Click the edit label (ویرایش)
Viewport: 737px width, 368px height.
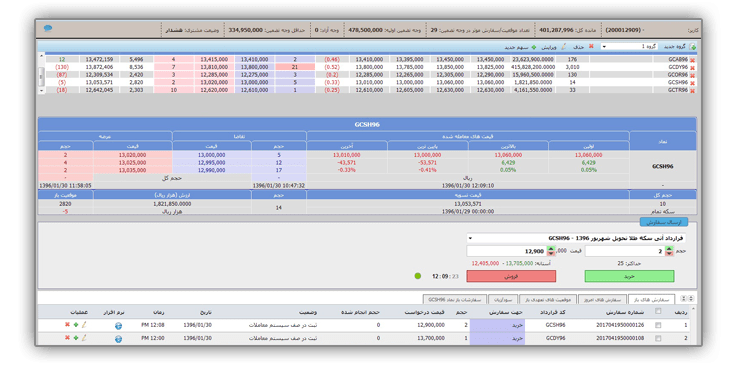(550, 47)
